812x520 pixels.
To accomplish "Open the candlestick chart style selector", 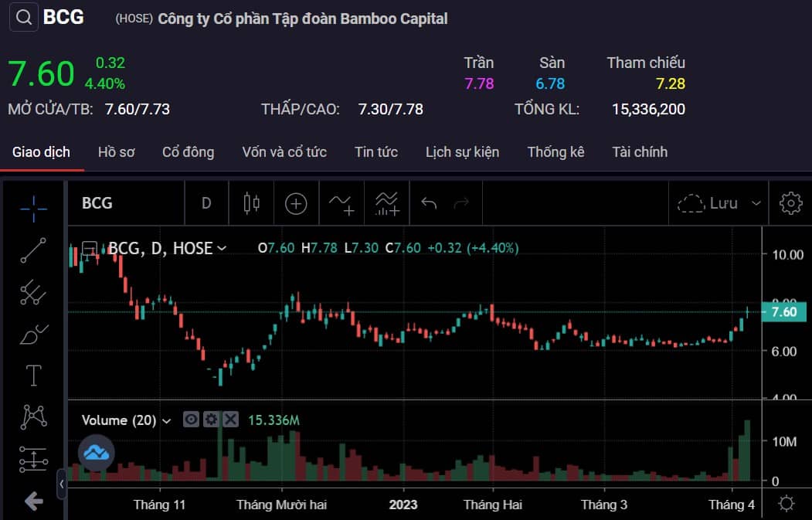I will tap(251, 203).
